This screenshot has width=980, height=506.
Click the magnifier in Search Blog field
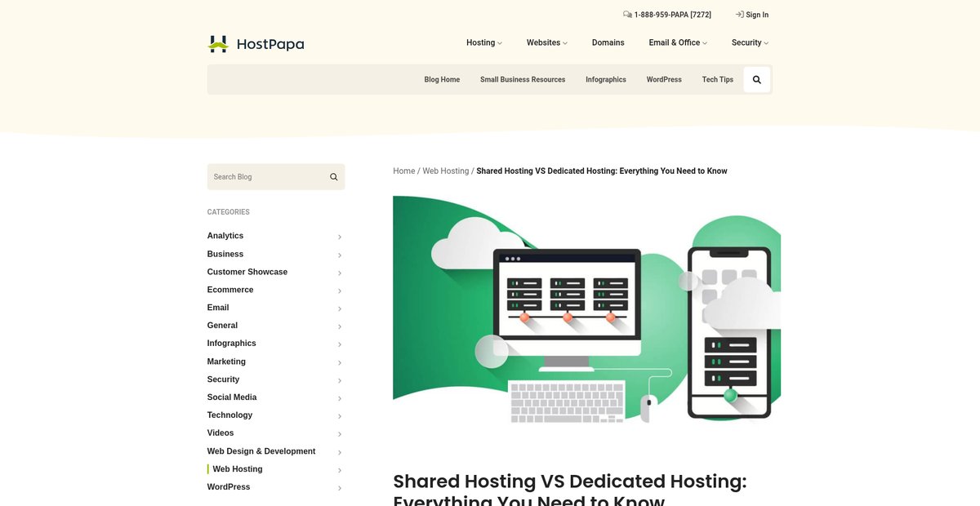pyautogui.click(x=334, y=177)
